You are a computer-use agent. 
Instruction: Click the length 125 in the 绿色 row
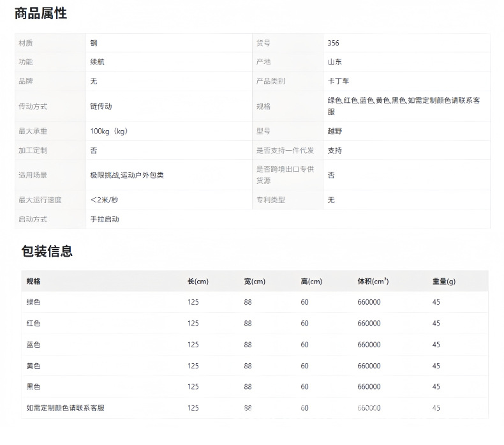coord(193,302)
